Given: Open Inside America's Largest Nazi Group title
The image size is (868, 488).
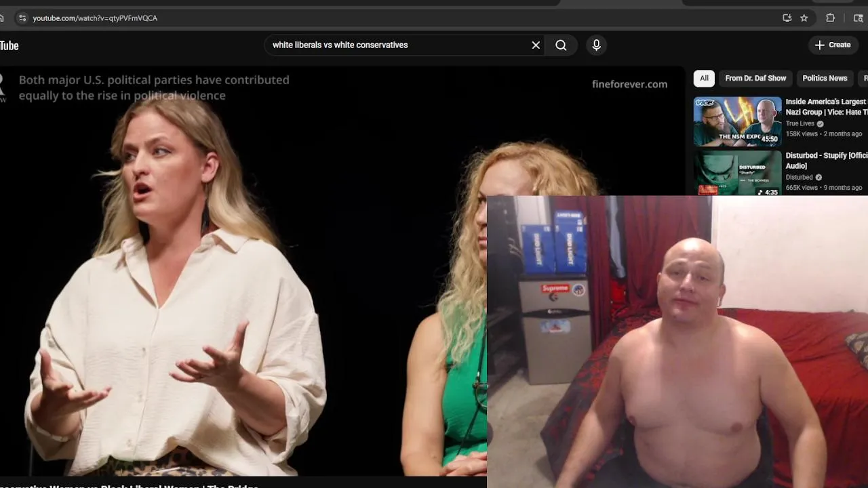Looking at the screenshot, I should coord(826,107).
